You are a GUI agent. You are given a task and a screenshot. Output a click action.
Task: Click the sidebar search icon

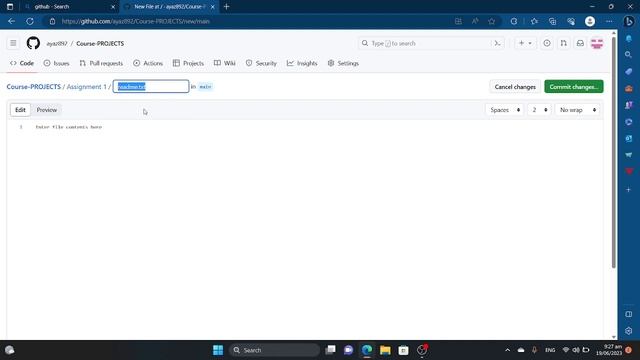point(629,54)
